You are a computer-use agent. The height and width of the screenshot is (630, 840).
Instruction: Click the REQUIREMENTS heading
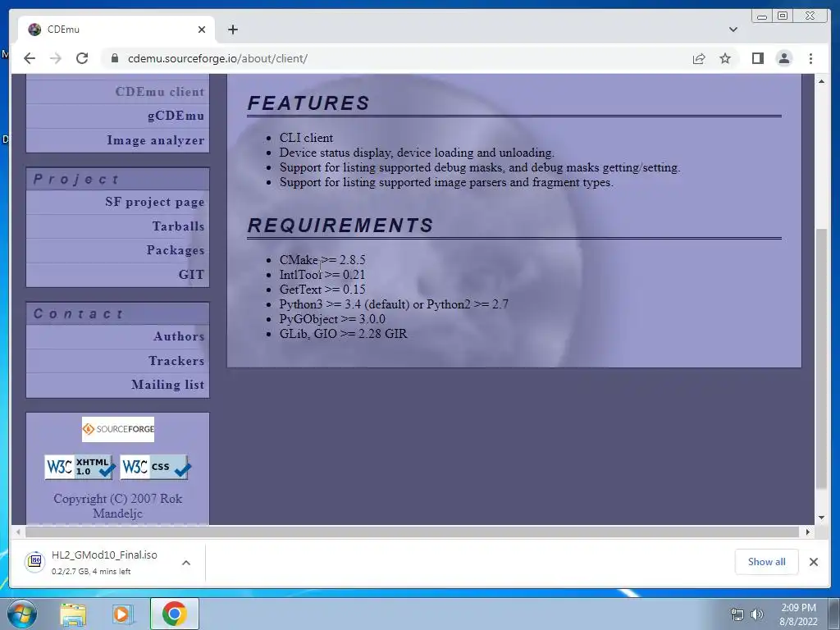(340, 225)
